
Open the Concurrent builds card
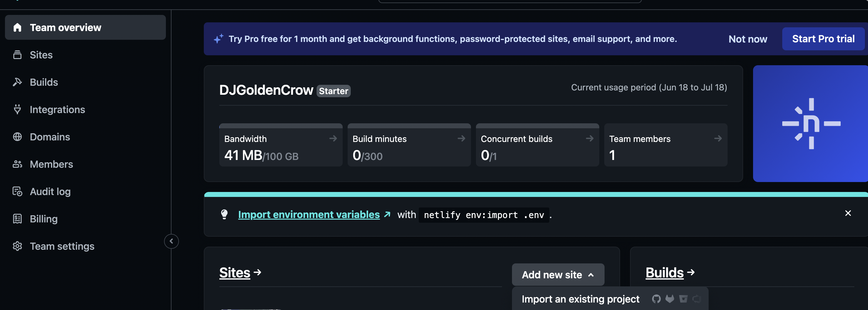coord(537,145)
